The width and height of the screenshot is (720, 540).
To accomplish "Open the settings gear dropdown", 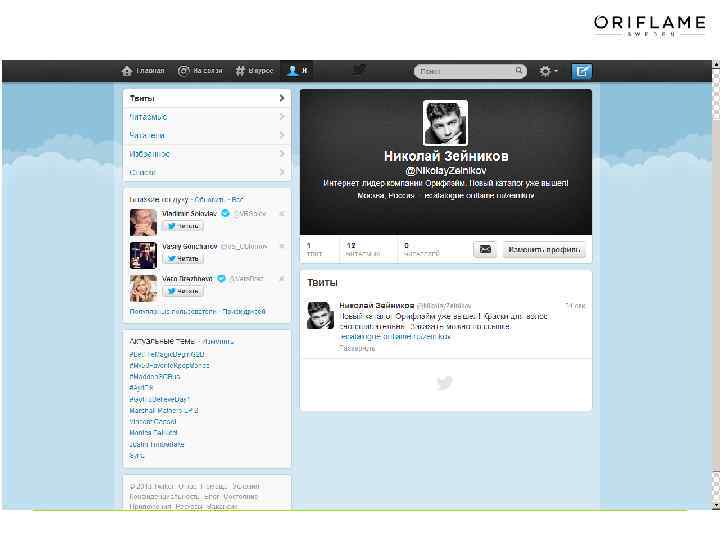I will pos(548,71).
